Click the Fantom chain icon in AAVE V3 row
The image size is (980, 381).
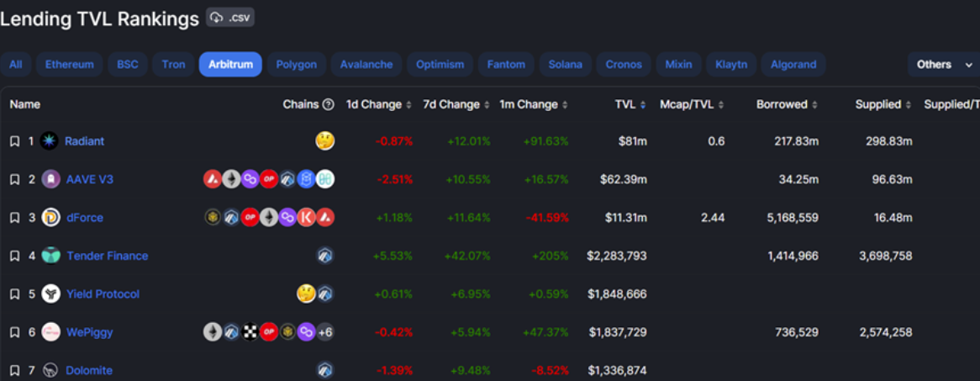click(x=306, y=179)
